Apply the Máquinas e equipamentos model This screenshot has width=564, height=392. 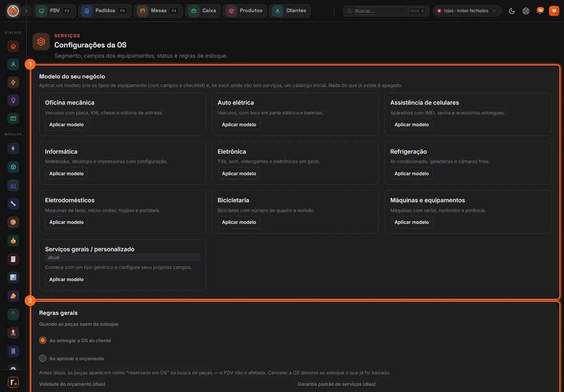click(x=411, y=222)
